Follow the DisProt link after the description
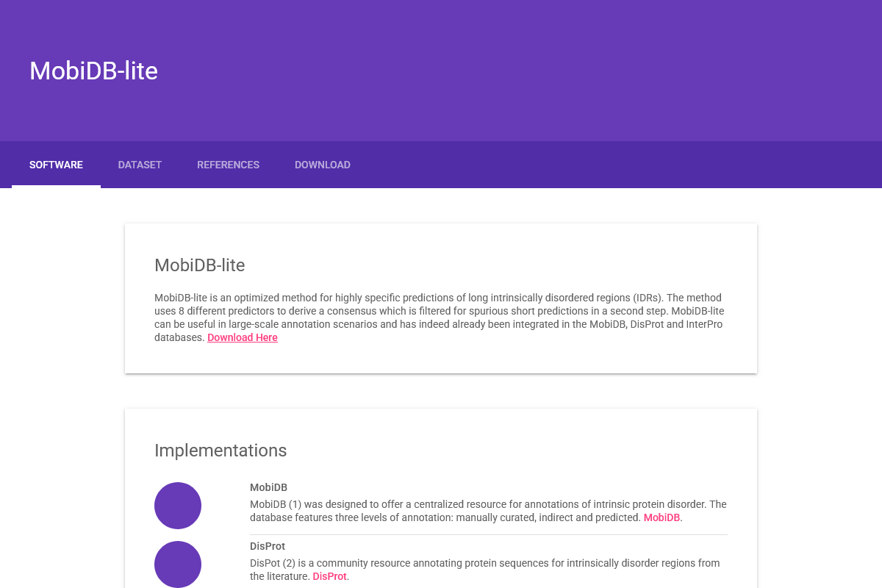Viewport: 882px width, 588px height. click(329, 576)
